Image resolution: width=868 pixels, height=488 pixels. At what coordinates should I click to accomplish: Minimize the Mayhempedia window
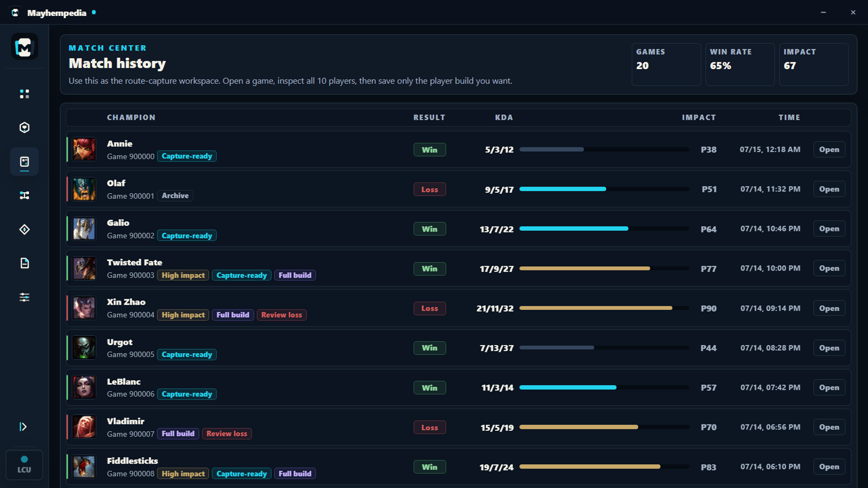pyautogui.click(x=823, y=13)
